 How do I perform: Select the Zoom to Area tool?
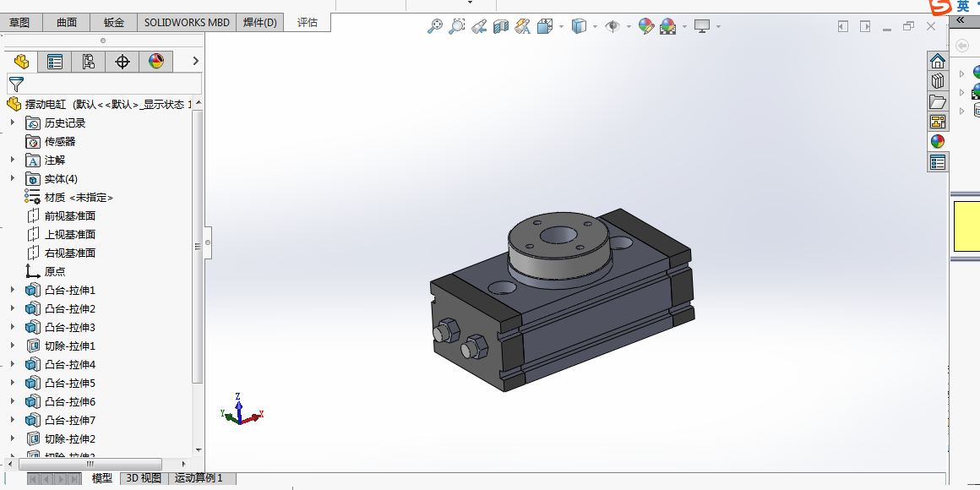coord(457,26)
